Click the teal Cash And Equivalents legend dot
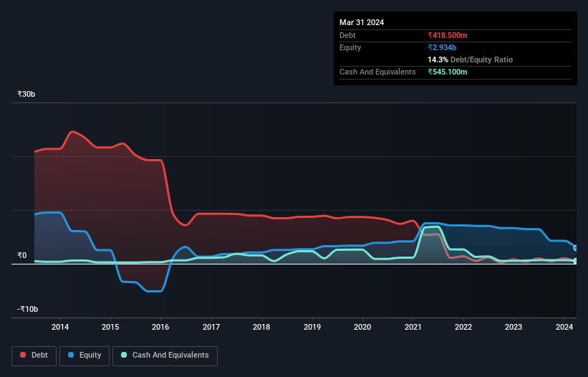The height and width of the screenshot is (377, 588). coord(124,355)
